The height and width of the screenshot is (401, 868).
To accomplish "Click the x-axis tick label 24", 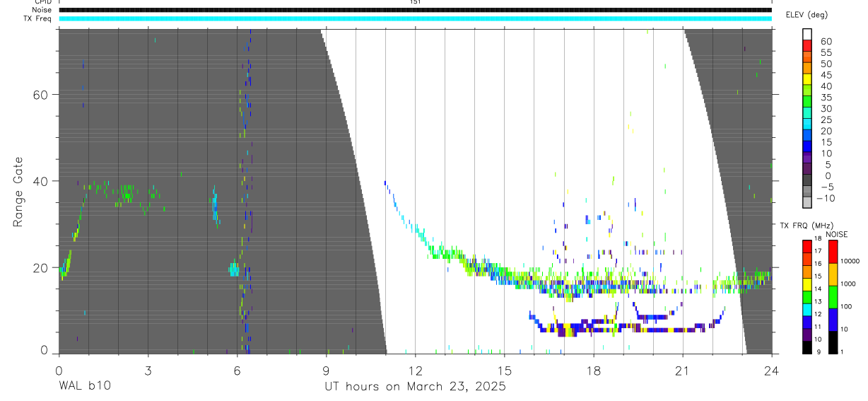I will point(772,370).
